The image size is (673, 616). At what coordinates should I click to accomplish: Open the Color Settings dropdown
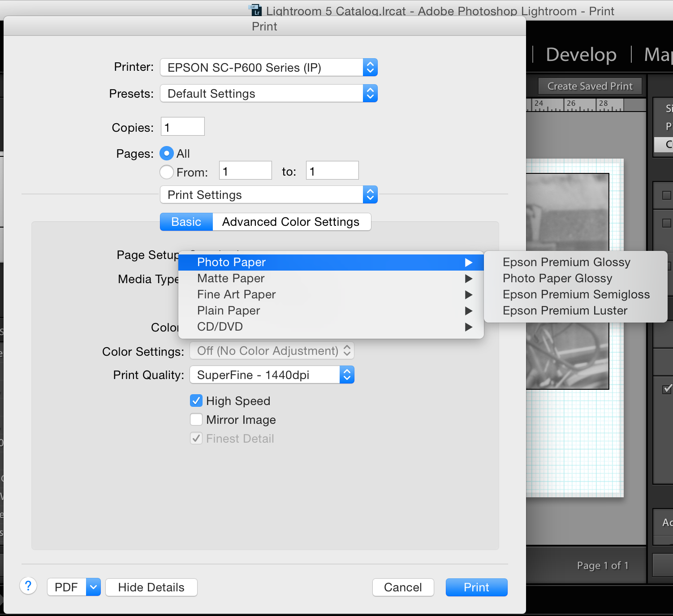(272, 351)
